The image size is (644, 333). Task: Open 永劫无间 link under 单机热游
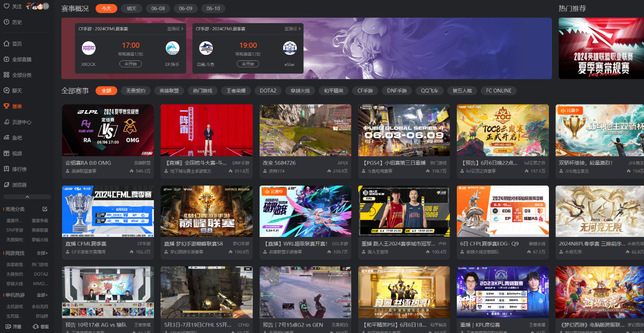point(40,306)
